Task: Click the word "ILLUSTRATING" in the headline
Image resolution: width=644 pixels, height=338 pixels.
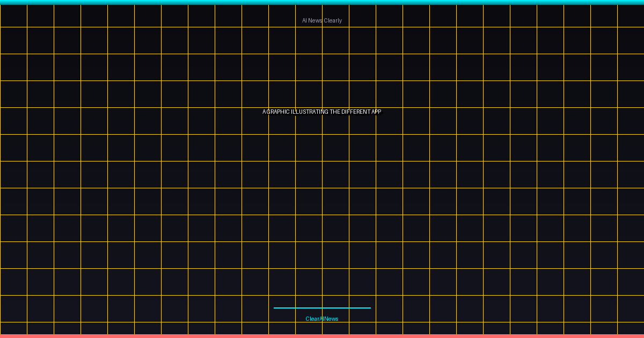Action: (309, 112)
